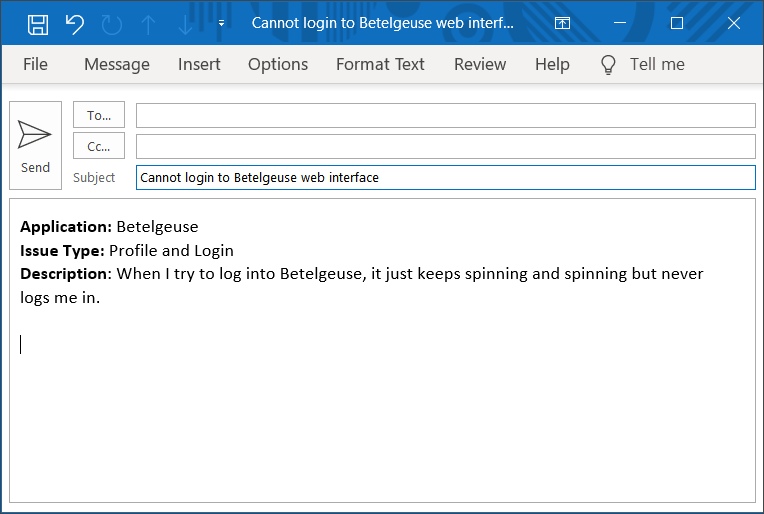Open the File tab
The height and width of the screenshot is (514, 764).
point(35,64)
